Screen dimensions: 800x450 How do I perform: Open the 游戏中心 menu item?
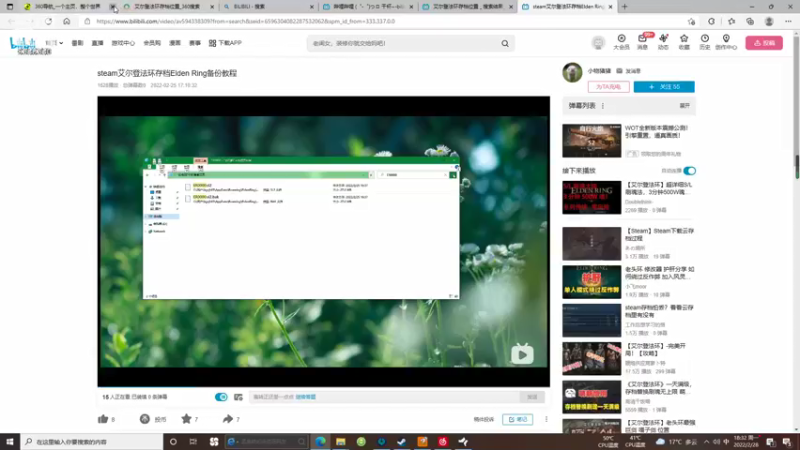coord(123,43)
